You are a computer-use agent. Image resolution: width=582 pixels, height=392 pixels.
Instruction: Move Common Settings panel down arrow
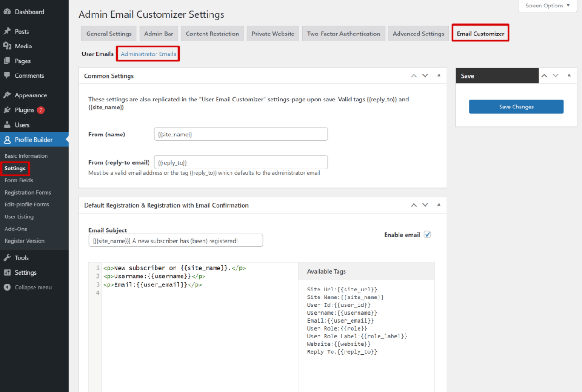[x=425, y=76]
